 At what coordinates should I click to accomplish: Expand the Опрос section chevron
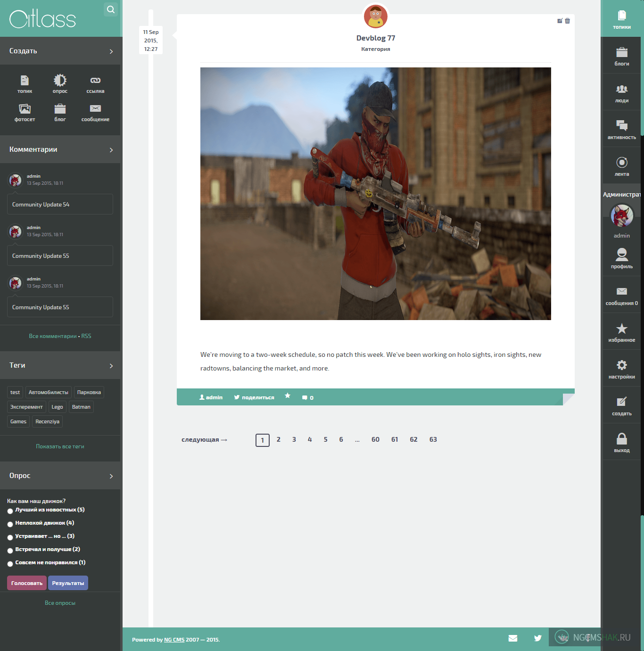111,476
